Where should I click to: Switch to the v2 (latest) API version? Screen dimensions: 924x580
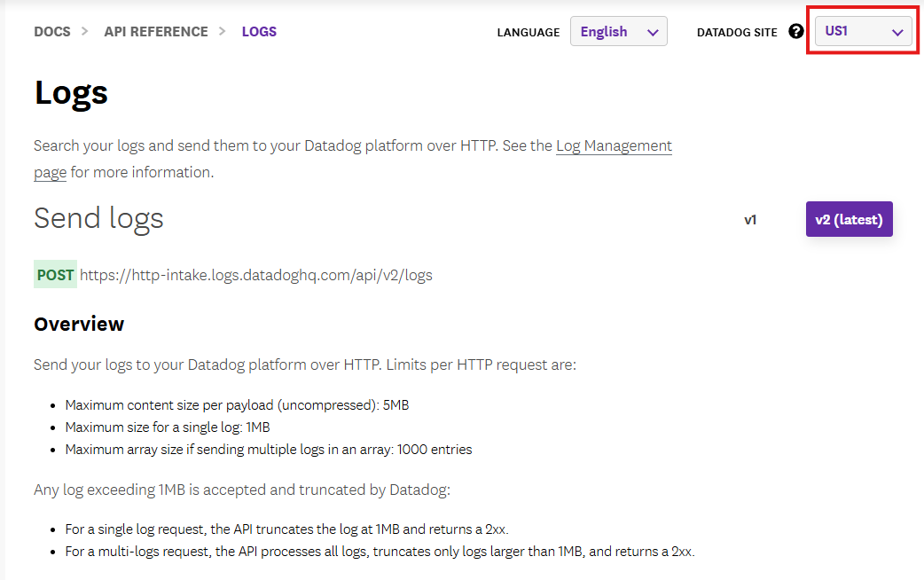pos(849,218)
